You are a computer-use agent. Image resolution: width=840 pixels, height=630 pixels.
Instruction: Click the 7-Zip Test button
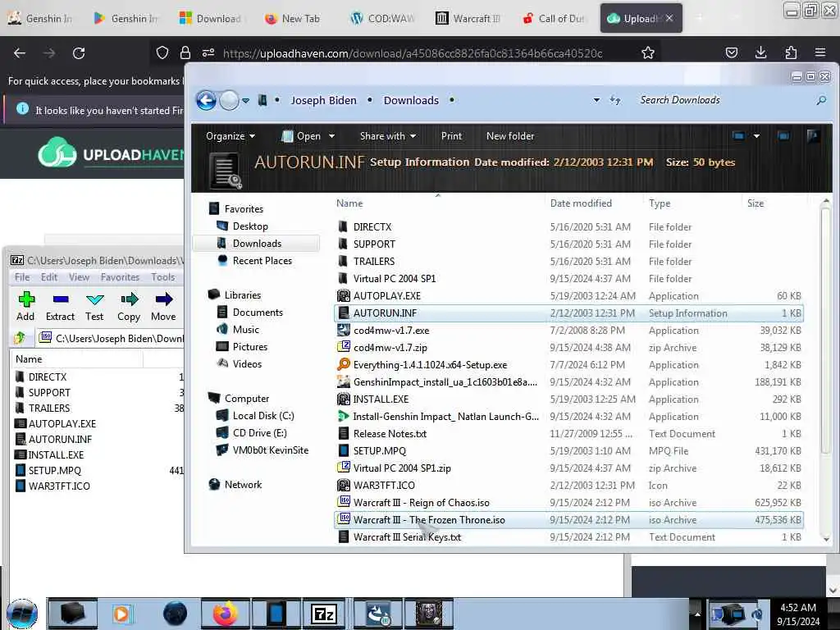(x=94, y=307)
